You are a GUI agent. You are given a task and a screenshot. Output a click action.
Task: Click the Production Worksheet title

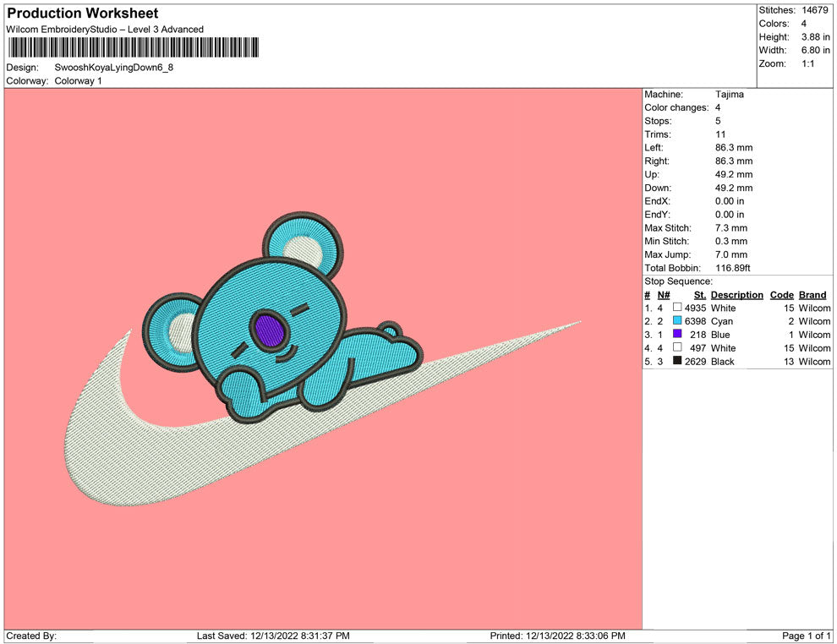83,14
